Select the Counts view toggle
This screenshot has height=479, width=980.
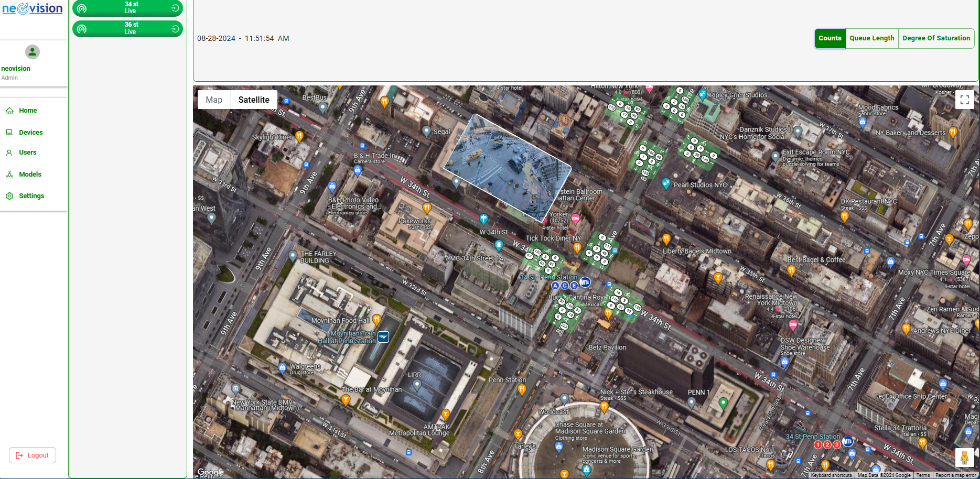(830, 38)
